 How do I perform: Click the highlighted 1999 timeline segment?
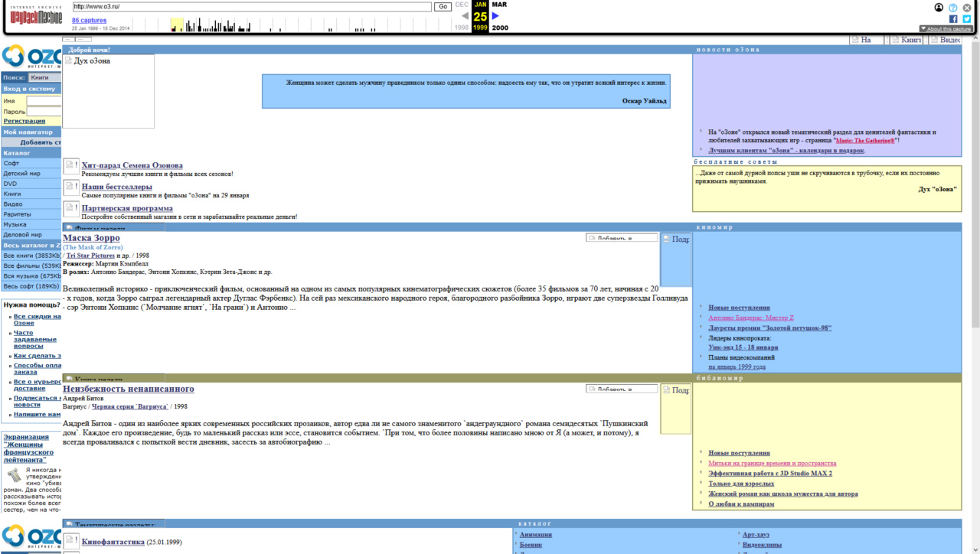177,25
